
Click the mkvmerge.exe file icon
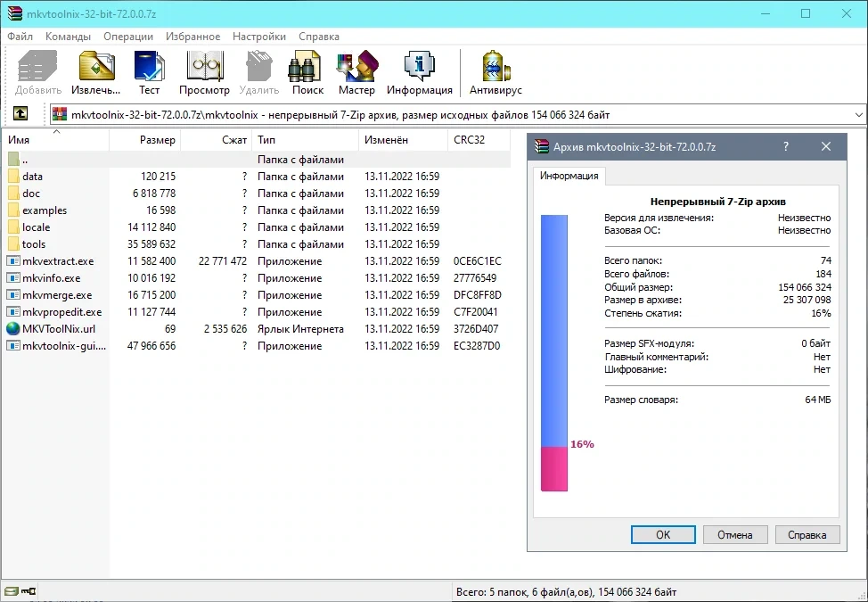click(13, 295)
